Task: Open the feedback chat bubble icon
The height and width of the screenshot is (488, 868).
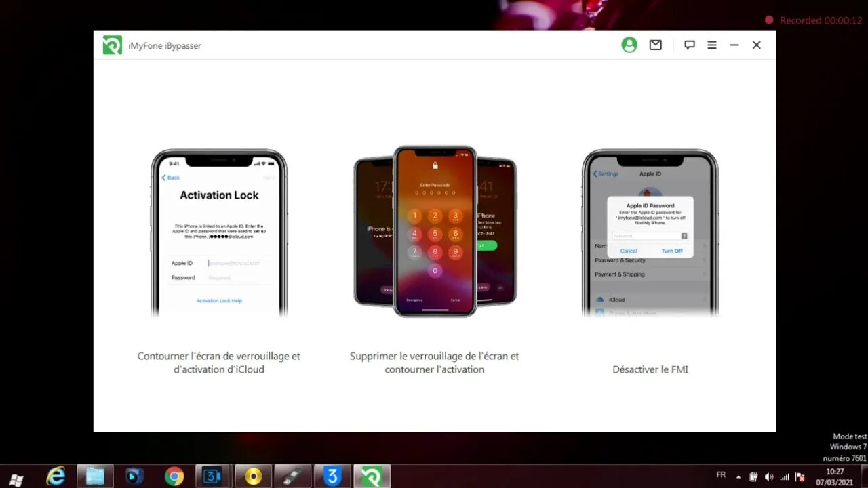Action: (x=690, y=45)
